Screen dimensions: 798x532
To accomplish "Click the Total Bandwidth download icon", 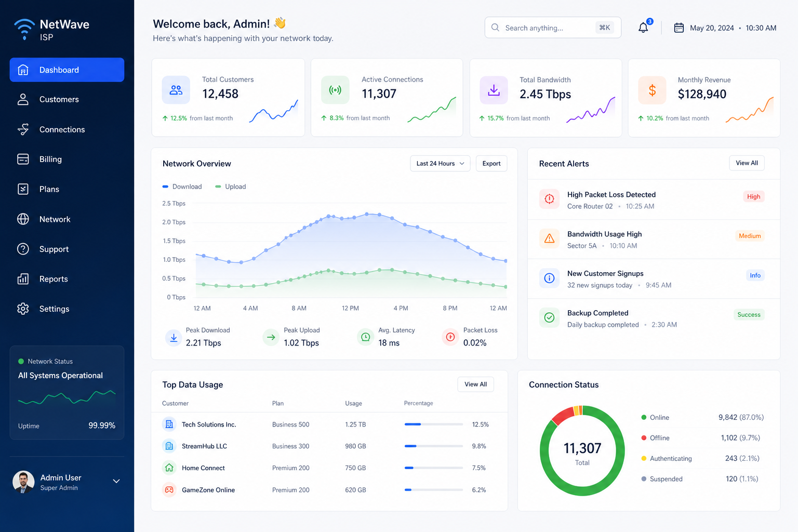I will 494,90.
